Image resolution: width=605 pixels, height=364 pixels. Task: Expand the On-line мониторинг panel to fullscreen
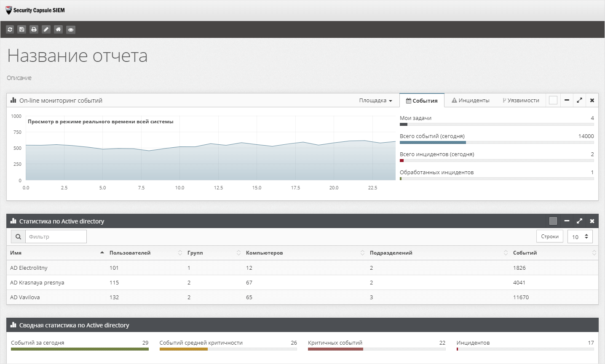point(580,100)
